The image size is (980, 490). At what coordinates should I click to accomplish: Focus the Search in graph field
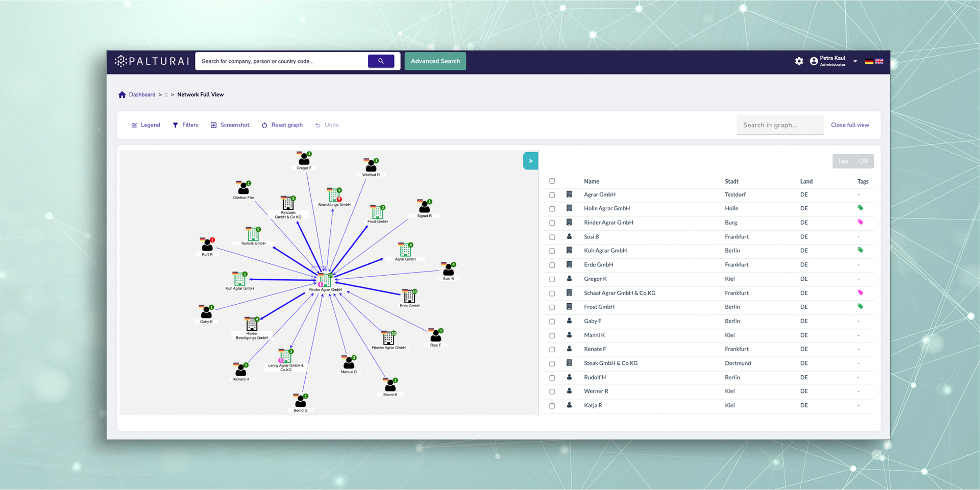click(x=779, y=125)
